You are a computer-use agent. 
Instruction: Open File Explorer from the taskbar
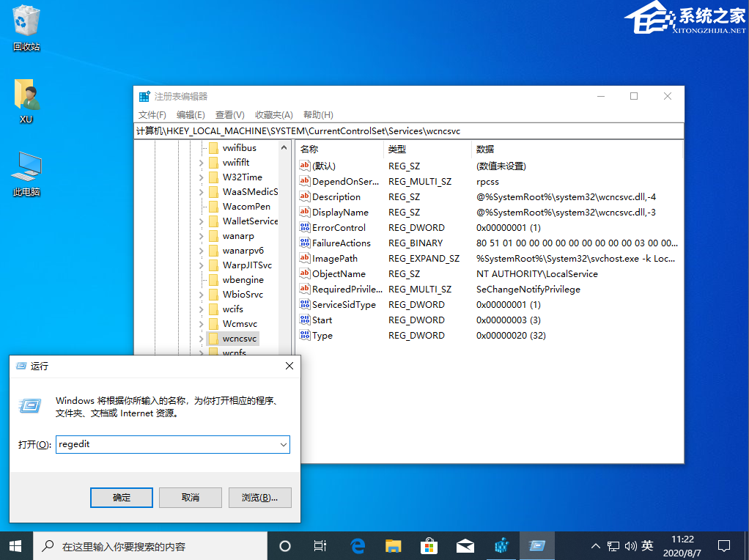click(x=394, y=546)
